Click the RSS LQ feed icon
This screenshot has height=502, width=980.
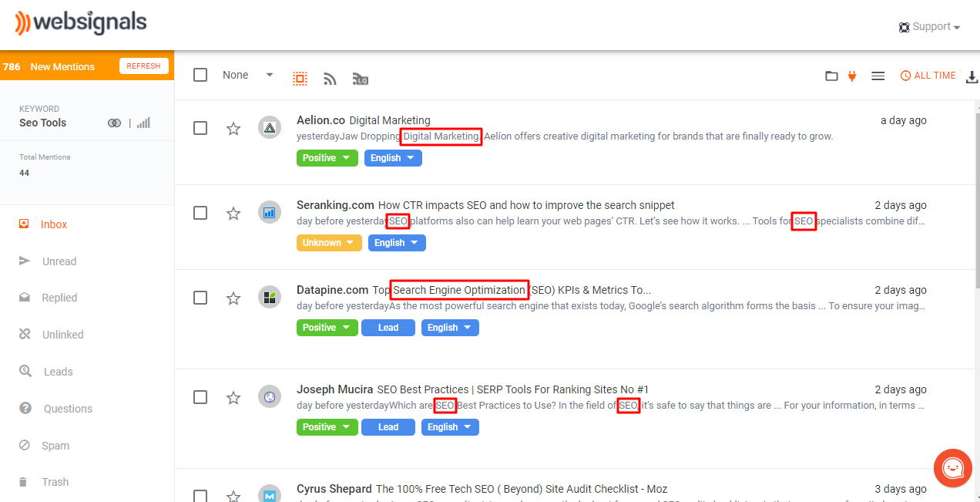coord(360,78)
